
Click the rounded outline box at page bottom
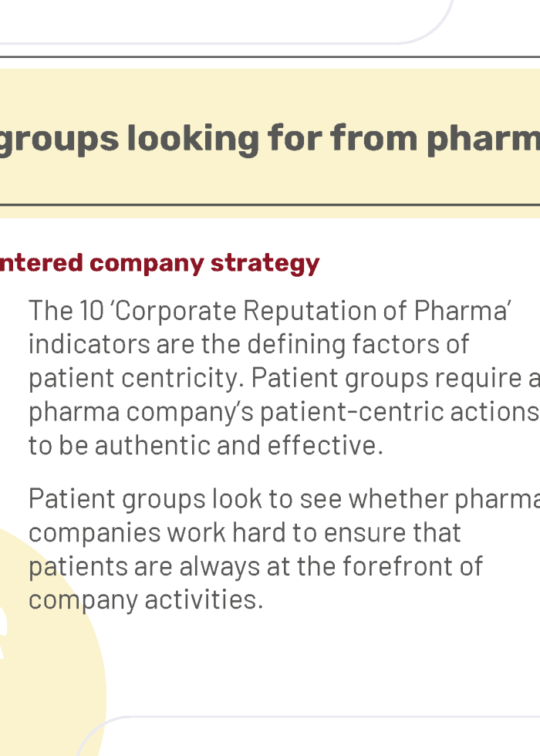(309, 736)
